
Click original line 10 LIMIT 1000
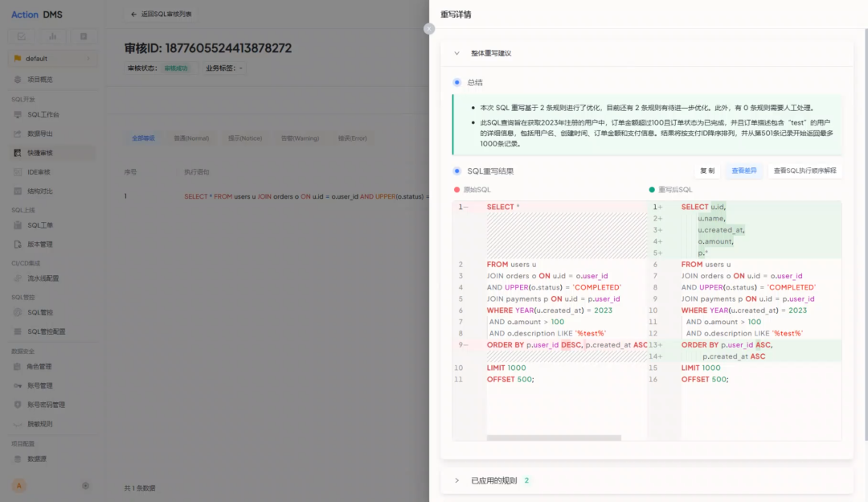click(x=506, y=368)
